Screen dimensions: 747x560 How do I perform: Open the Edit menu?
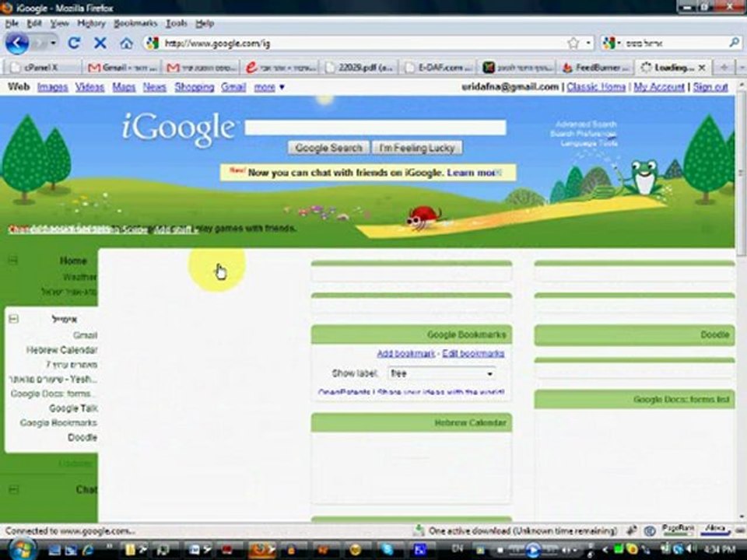click(34, 23)
